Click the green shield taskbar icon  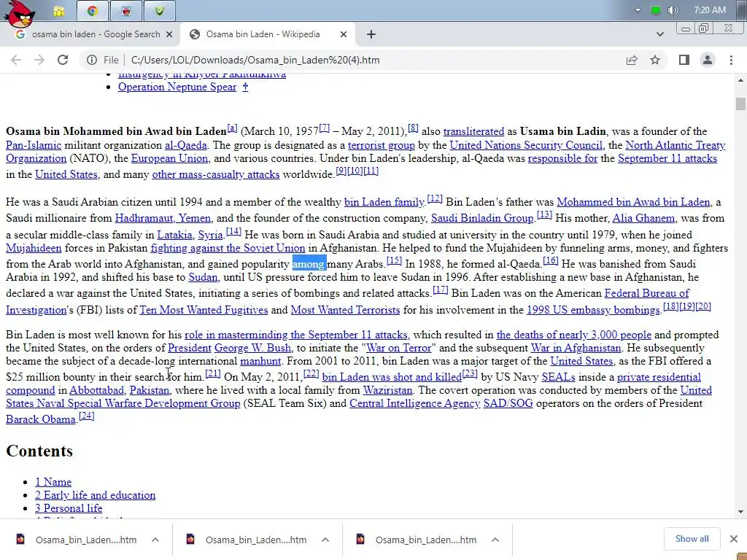point(160,11)
